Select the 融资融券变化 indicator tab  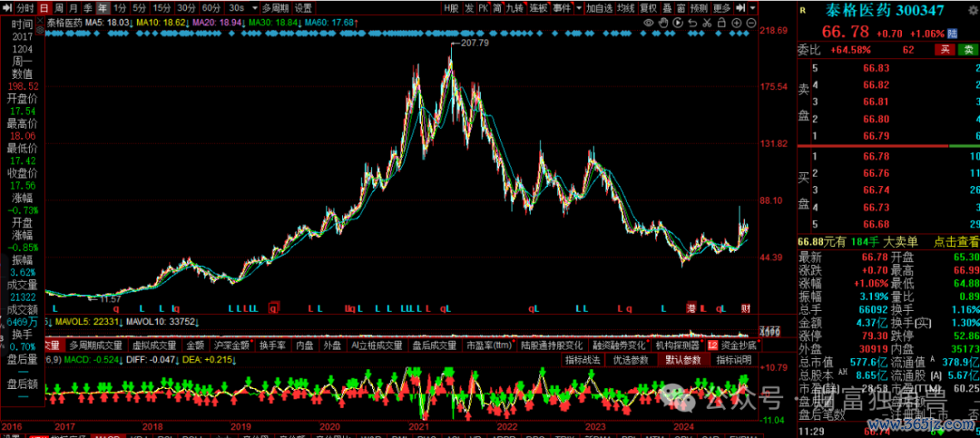tap(618, 345)
